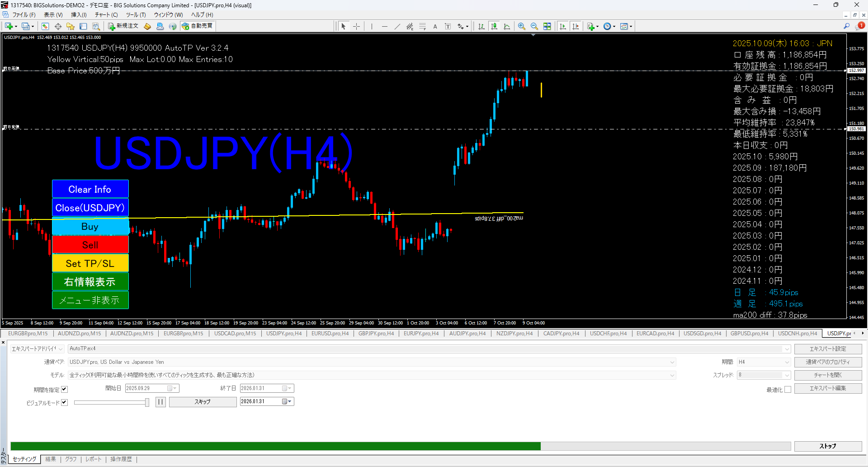Viewport: 868px width, 467px height.
Task: Open the チャート (C) menu
Action: coord(106,15)
